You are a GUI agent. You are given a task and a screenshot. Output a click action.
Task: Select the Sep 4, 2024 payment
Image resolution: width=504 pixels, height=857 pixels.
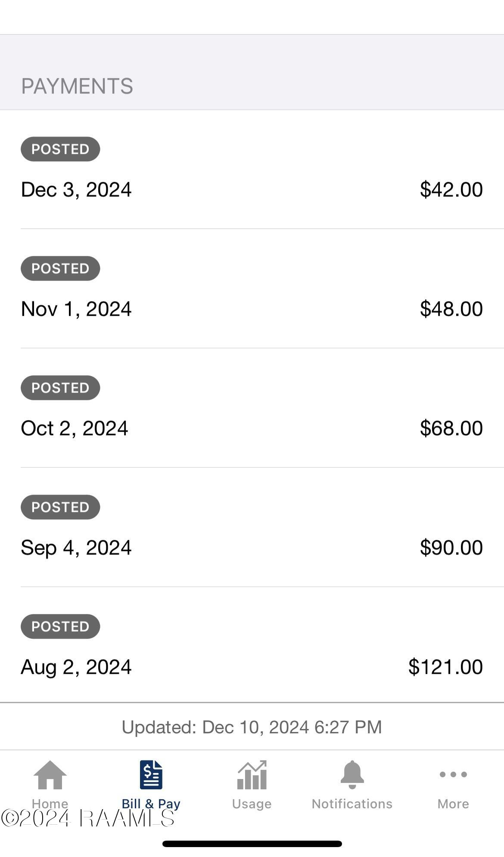pyautogui.click(x=76, y=548)
